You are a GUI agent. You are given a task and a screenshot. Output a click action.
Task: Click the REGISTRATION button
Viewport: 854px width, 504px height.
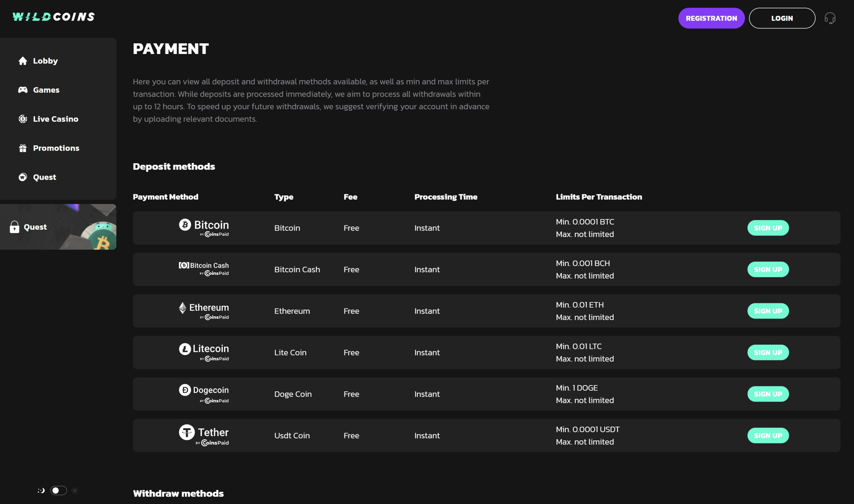(711, 18)
